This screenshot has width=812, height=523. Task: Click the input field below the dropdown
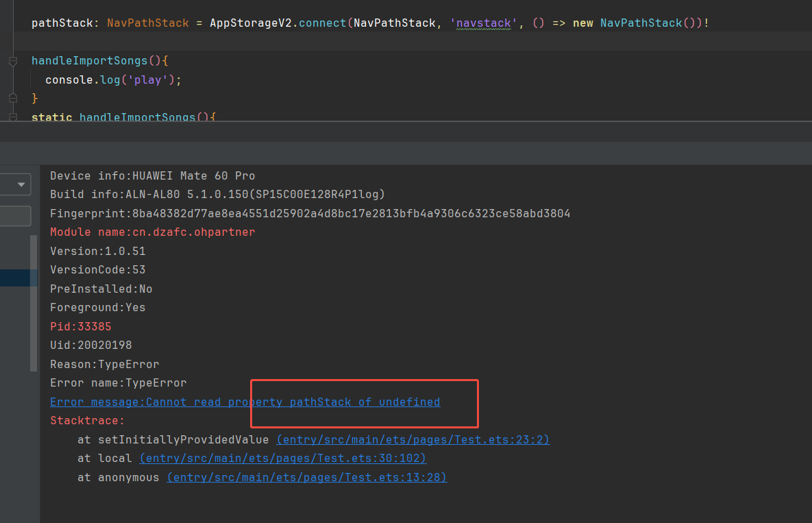point(15,216)
